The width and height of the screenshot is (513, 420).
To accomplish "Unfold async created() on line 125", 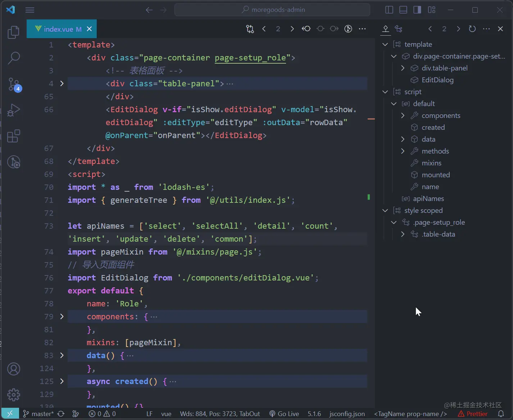I will 62,381.
